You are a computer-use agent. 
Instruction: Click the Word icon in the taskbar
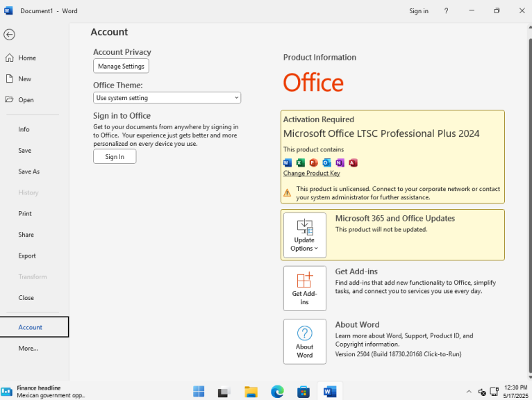click(329, 392)
